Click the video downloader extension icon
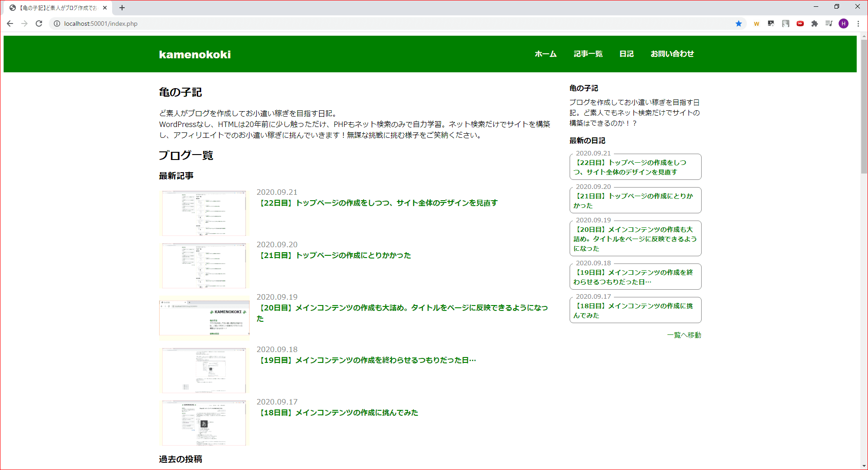Viewport: 868px width, 470px height. [771, 23]
